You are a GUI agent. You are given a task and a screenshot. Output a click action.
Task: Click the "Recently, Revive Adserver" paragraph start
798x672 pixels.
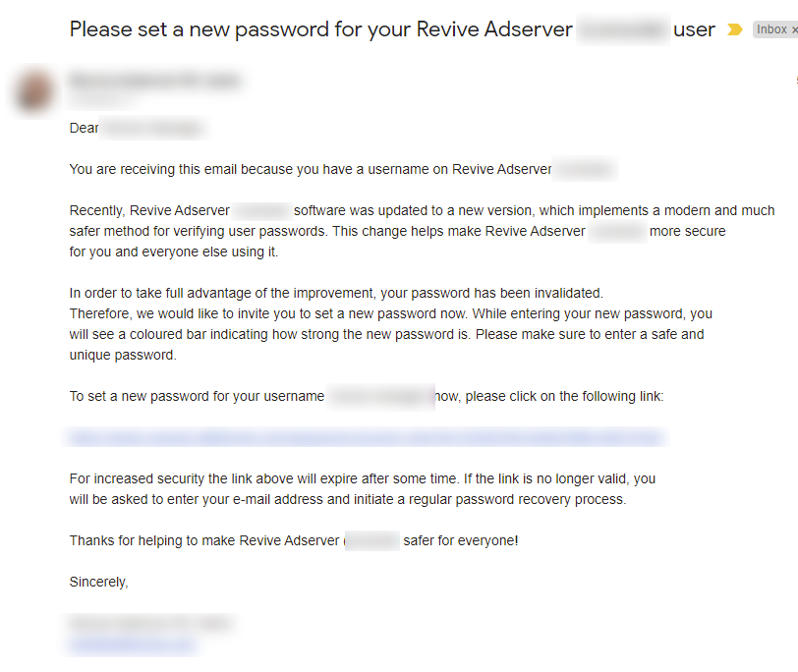pos(149,210)
